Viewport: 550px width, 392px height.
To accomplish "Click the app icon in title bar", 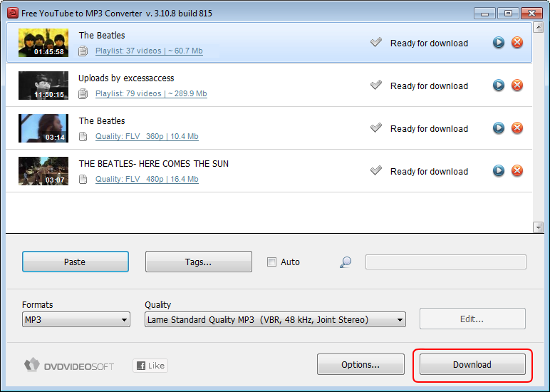I will pos(13,14).
